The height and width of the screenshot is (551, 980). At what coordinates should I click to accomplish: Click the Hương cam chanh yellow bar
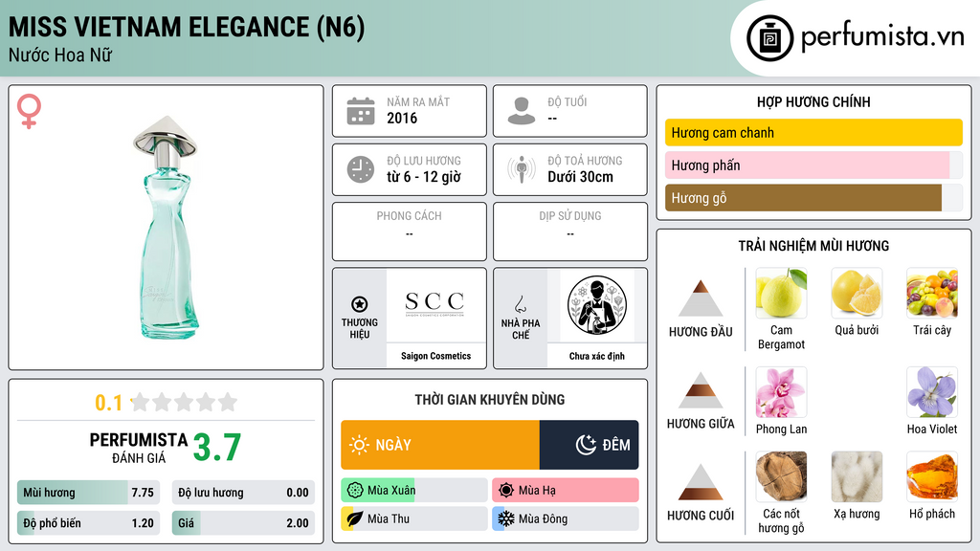click(813, 132)
